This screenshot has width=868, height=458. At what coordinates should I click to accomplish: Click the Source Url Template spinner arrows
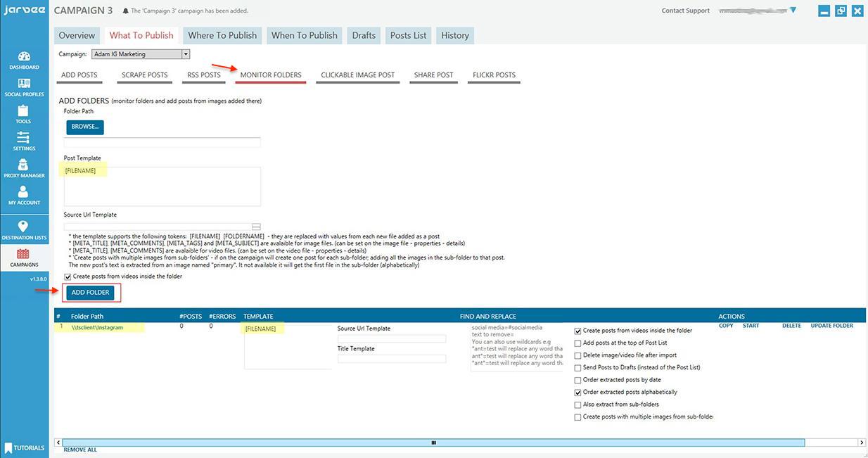point(256,227)
